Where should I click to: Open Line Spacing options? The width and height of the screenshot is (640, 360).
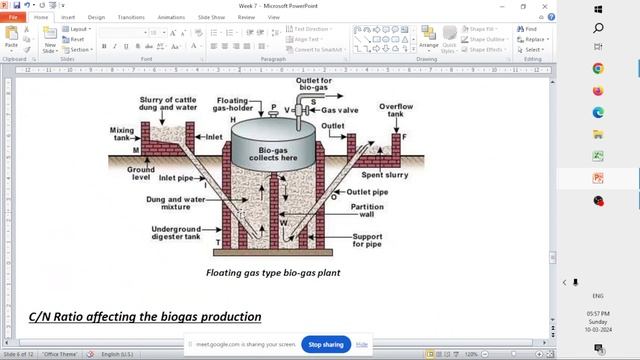click(x=276, y=33)
